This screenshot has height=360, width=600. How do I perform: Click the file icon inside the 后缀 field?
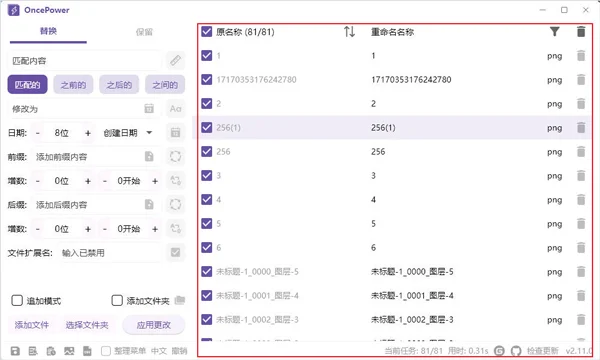[149, 204]
